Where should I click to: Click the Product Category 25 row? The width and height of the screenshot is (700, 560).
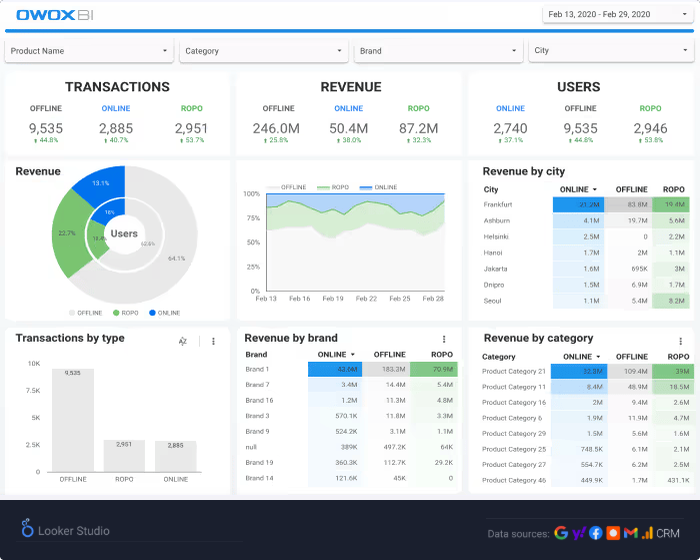pos(587,449)
